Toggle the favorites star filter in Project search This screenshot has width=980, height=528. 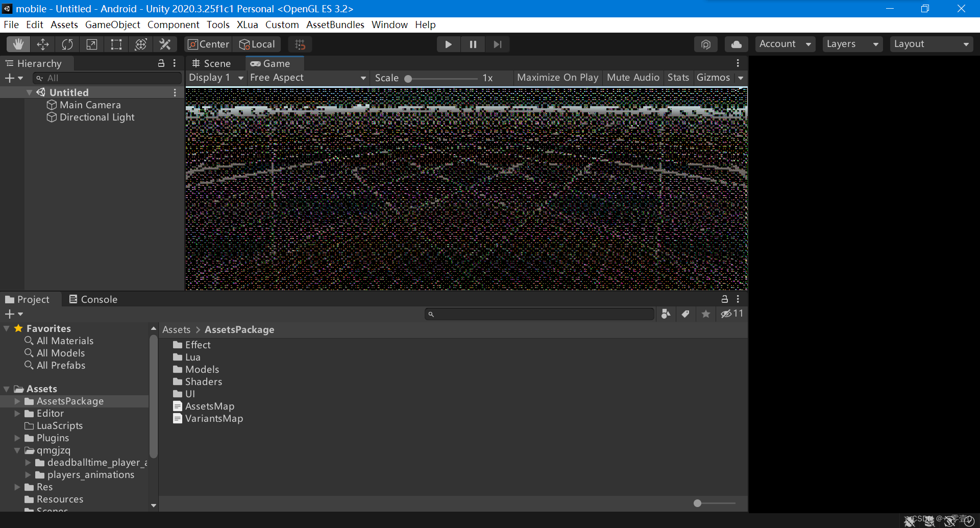pos(705,314)
